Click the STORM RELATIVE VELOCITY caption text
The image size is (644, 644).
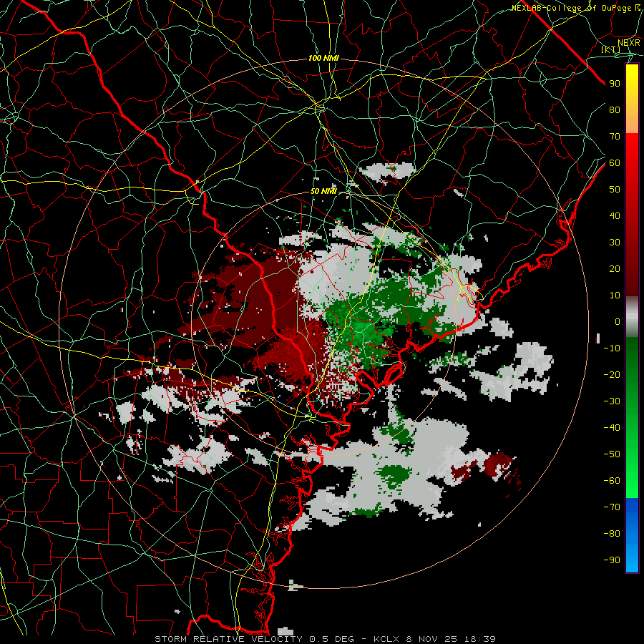(x=228, y=639)
